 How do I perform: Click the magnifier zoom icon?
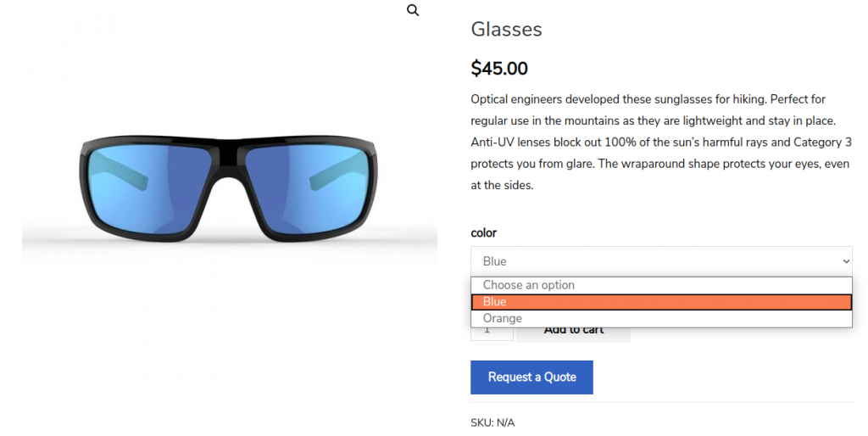(413, 10)
